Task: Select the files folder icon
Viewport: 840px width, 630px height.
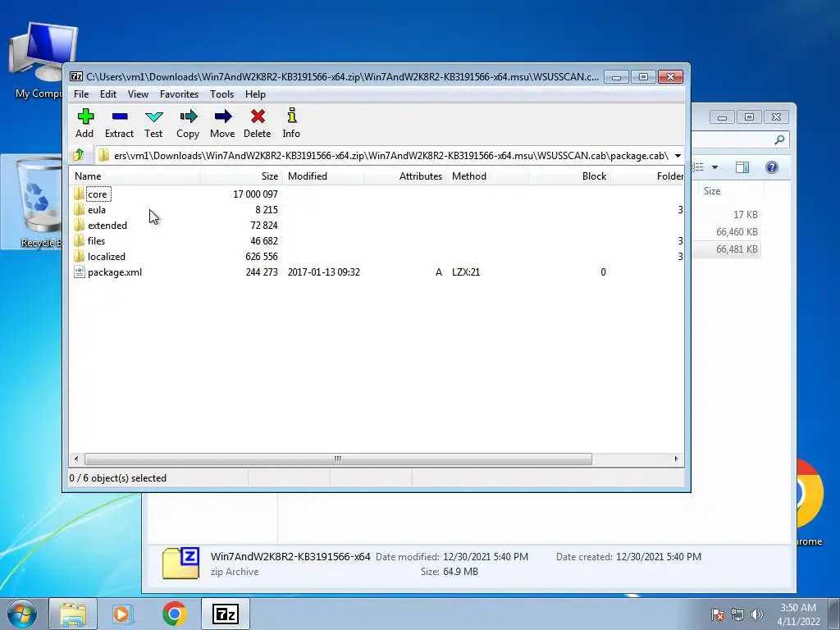Action: coord(80,240)
